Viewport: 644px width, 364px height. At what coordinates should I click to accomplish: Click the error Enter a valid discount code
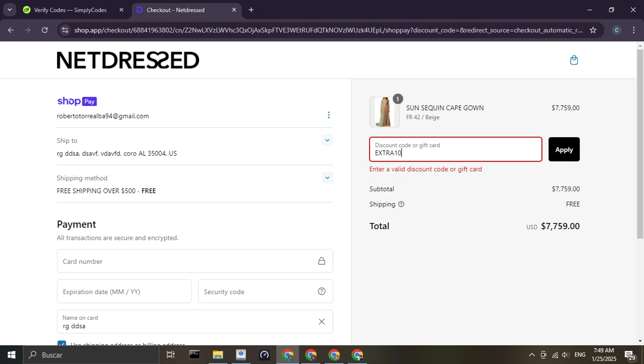click(425, 169)
